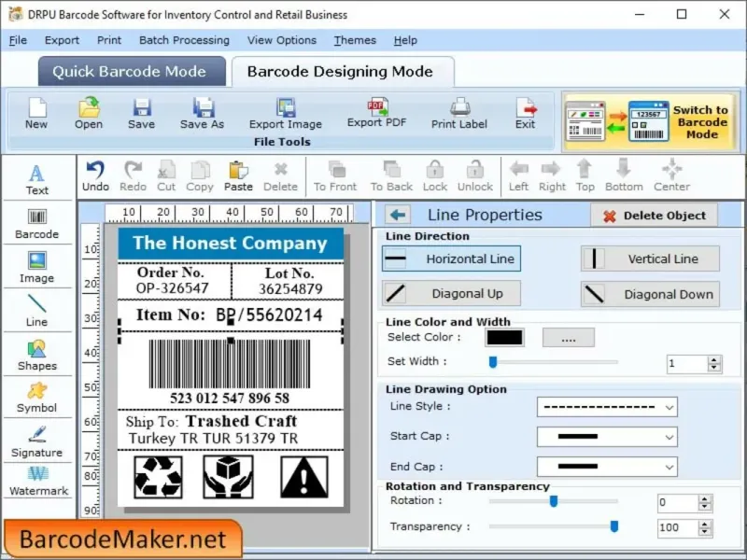The width and height of the screenshot is (747, 560).
Task: Choose the Diagonal Down line direction
Action: point(650,294)
